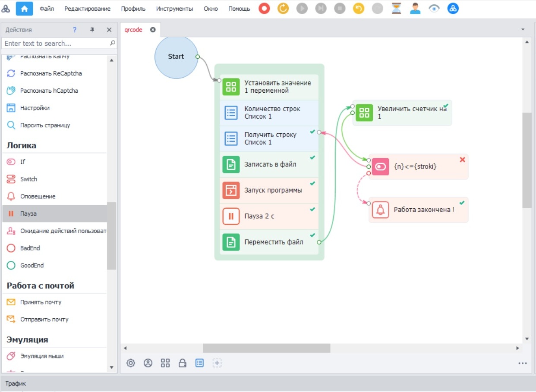Screen dimensions: 536x392
Task: Click the lock icon in bottom toolbar
Action: click(182, 363)
